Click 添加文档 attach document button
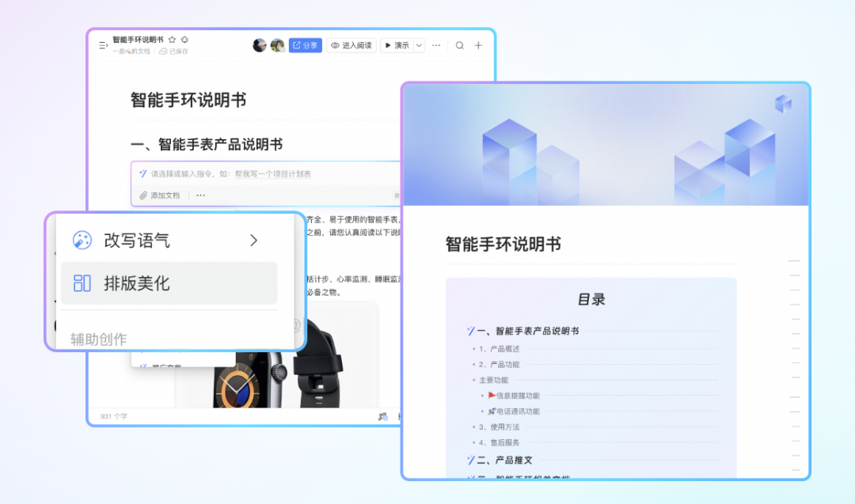 pos(160,195)
